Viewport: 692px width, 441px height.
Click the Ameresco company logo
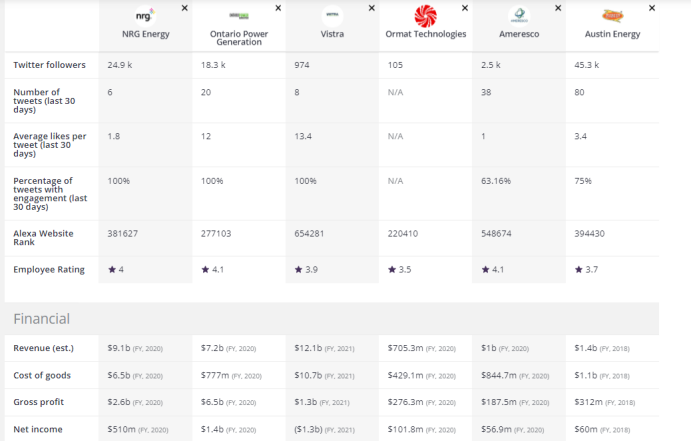click(518, 15)
